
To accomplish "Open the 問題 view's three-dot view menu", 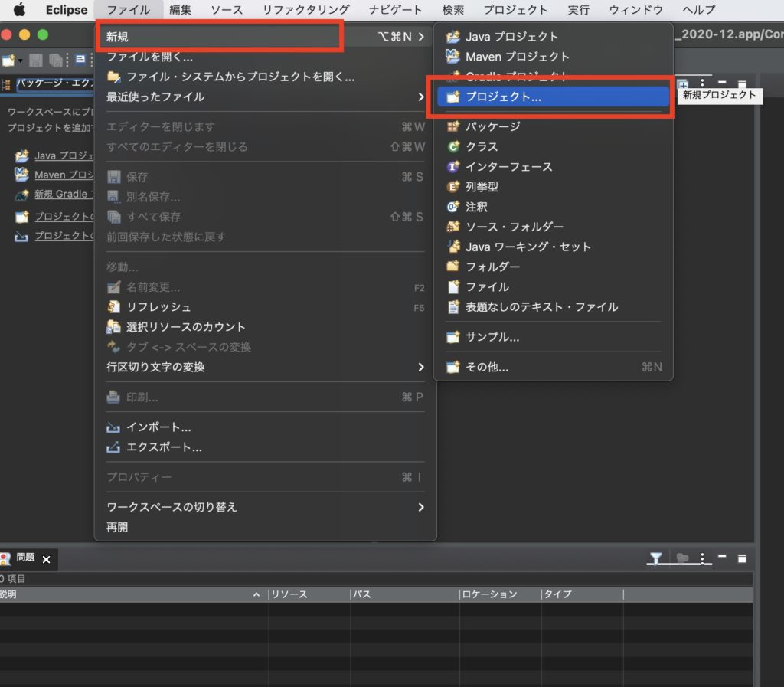I will click(703, 558).
